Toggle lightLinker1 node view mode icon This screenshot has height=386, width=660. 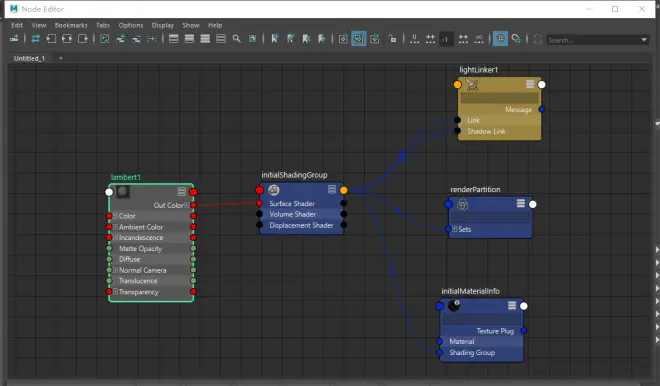pyautogui.click(x=530, y=84)
